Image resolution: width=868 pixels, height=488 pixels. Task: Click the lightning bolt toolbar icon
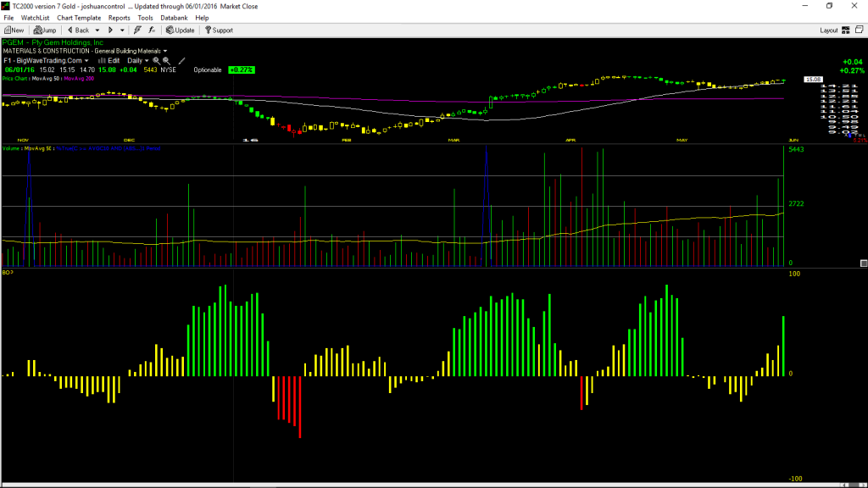(x=137, y=30)
